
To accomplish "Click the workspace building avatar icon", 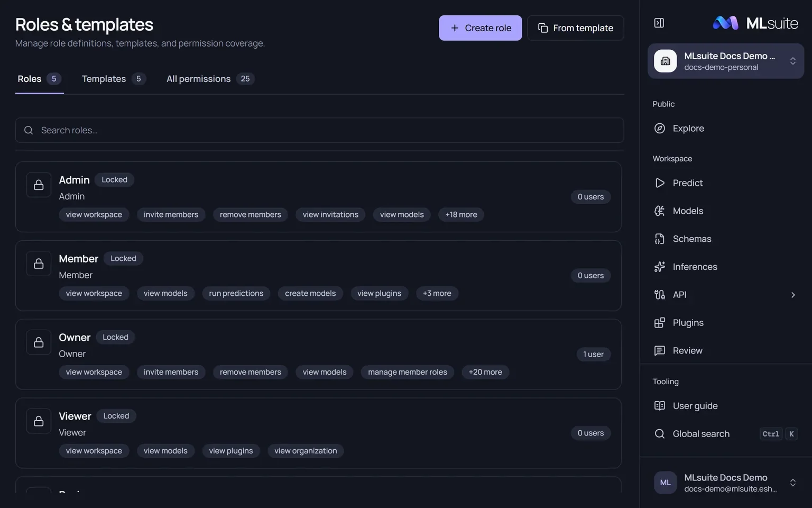I will pyautogui.click(x=666, y=61).
